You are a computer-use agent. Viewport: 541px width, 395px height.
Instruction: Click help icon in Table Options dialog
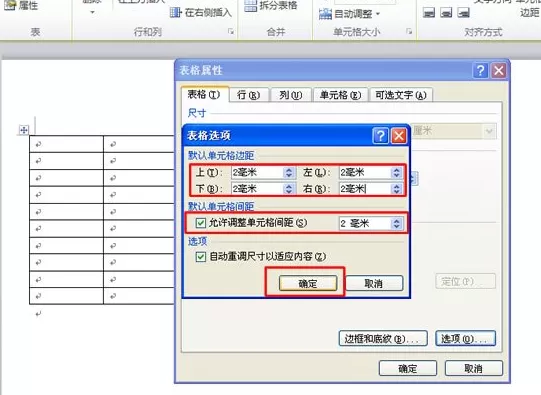381,136
